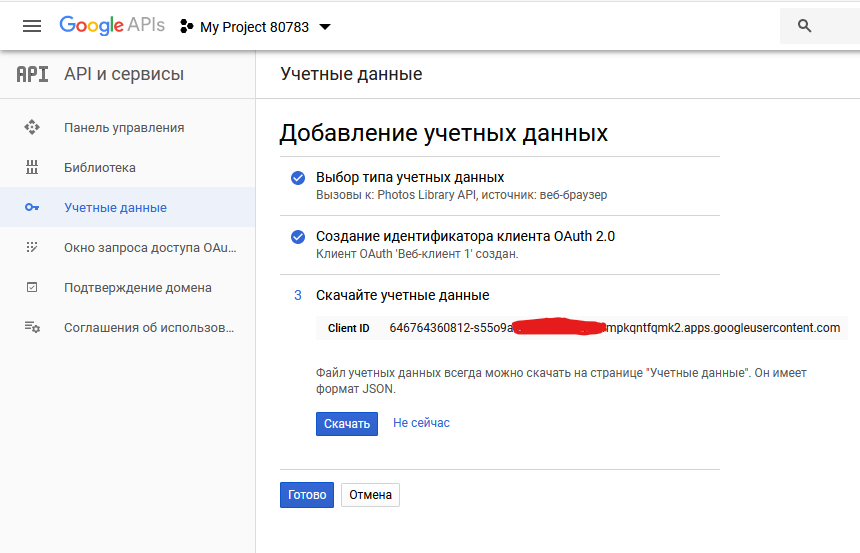This screenshot has width=860, height=553.
Task: Click the Скачать download button
Action: [347, 424]
